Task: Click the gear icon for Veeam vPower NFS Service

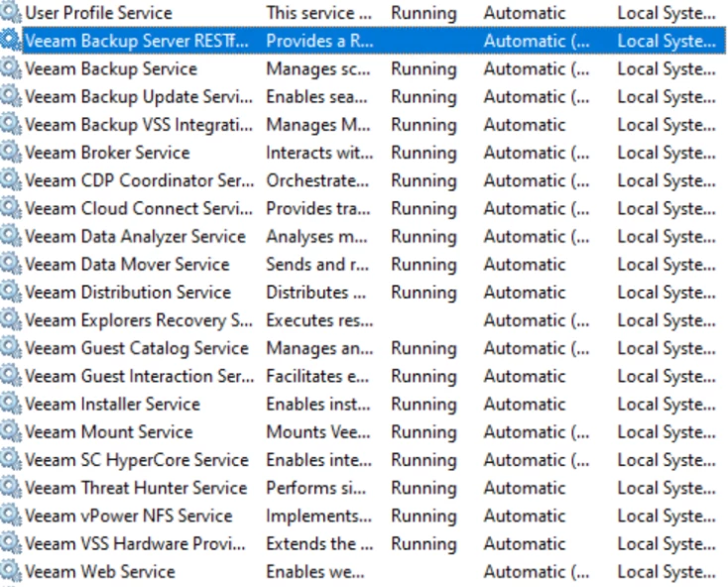Action: pyautogui.click(x=10, y=516)
